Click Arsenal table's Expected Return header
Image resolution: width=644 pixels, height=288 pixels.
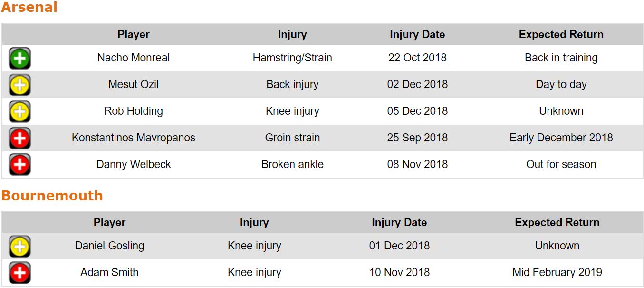[x=561, y=35]
